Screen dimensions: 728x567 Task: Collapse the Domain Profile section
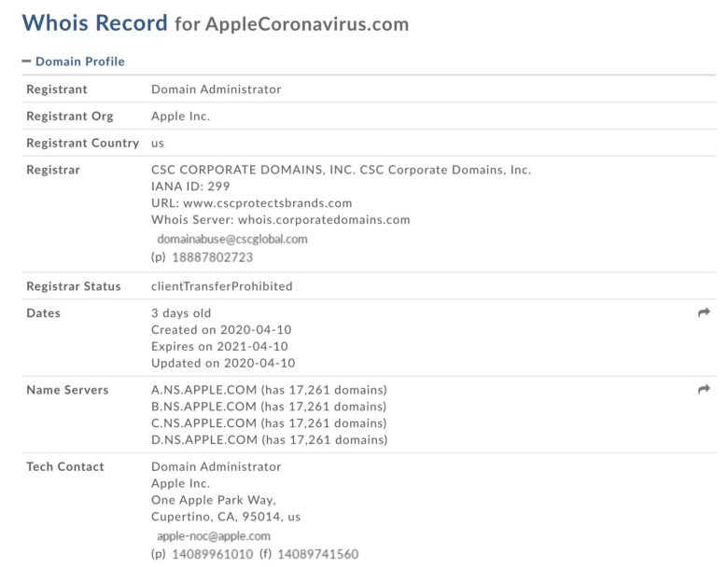point(26,62)
